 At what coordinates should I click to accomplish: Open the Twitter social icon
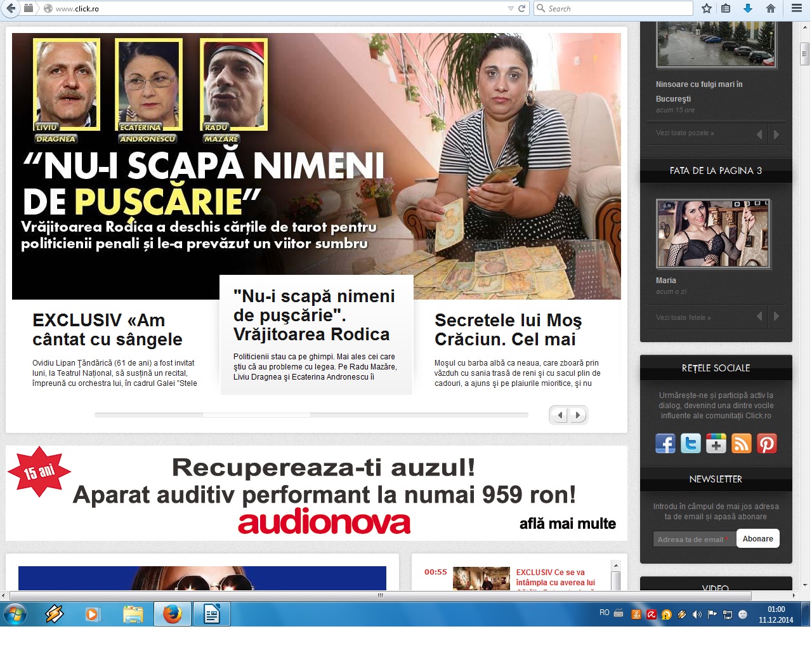coord(690,443)
